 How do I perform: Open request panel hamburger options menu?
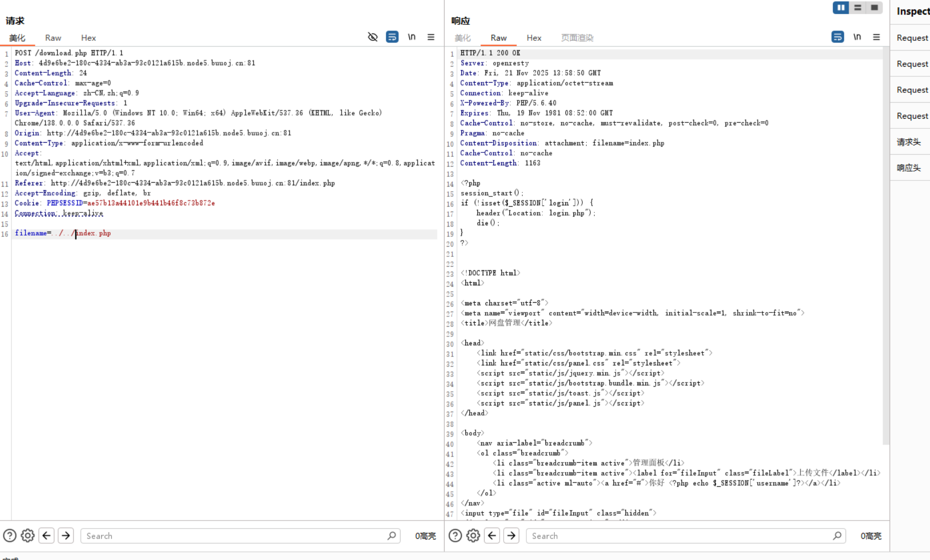pyautogui.click(x=431, y=37)
